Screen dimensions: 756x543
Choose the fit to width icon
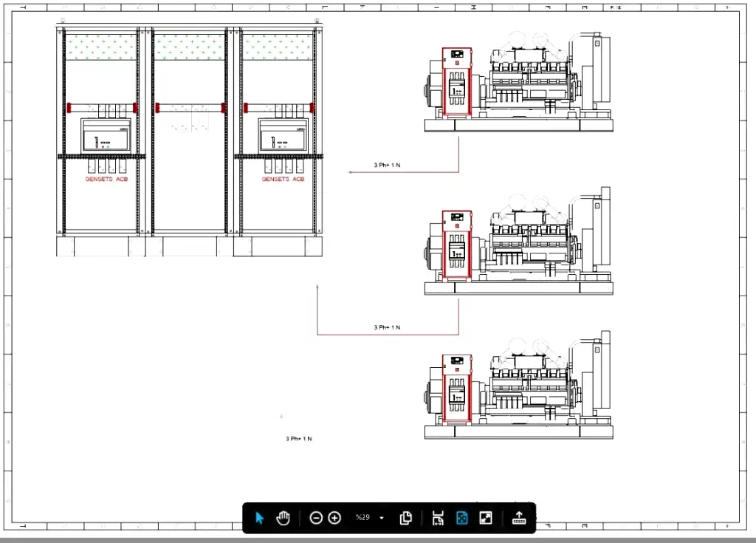point(438,518)
